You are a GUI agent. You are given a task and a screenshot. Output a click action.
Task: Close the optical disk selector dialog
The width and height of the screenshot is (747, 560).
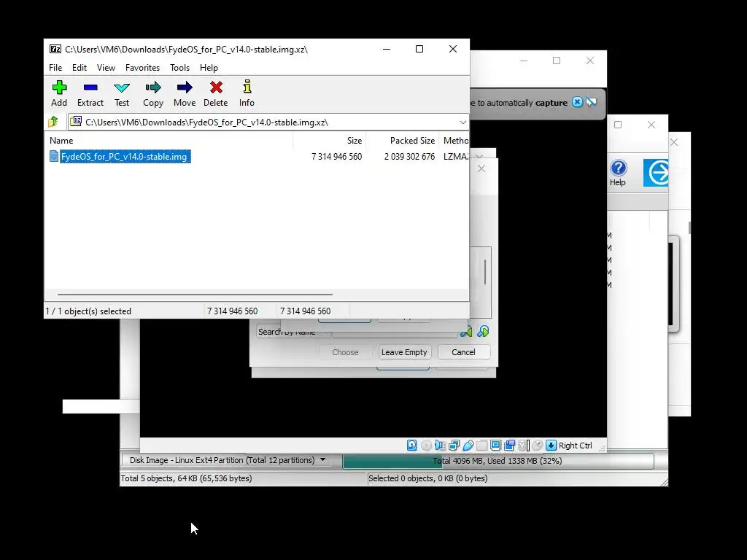(481, 168)
